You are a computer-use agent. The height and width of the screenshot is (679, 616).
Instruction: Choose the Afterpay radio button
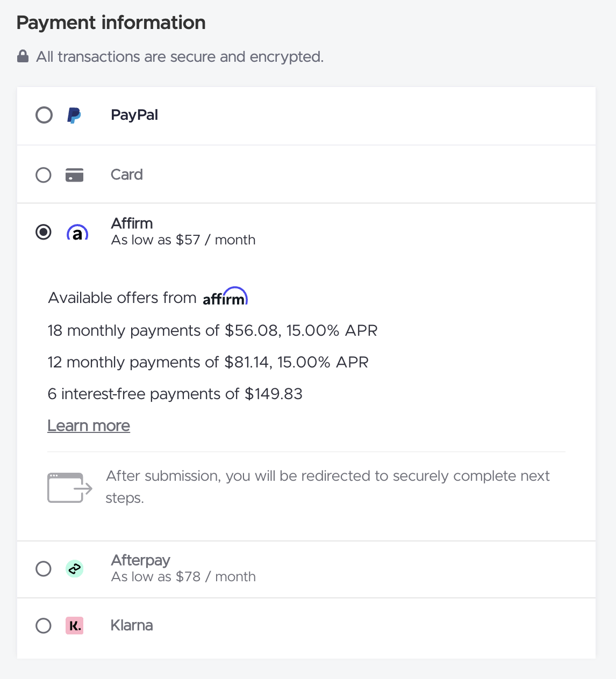coord(44,569)
